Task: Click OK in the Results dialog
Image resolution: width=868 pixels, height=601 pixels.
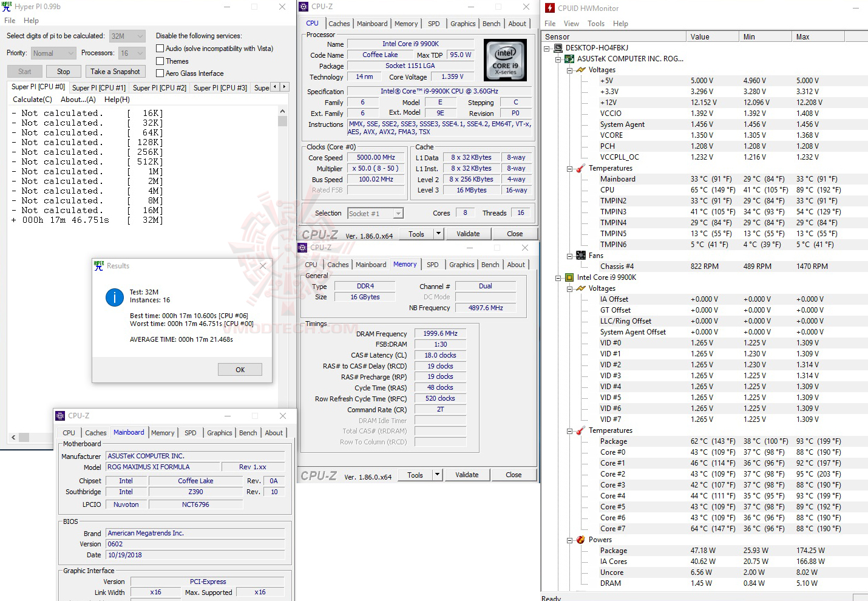Action: pyautogui.click(x=240, y=369)
